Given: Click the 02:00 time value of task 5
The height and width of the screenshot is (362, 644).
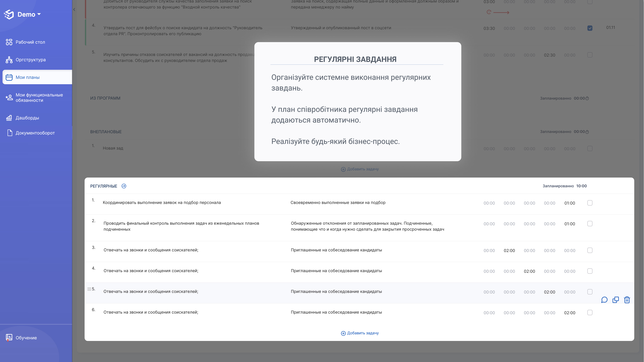Looking at the screenshot, I should pos(550,292).
